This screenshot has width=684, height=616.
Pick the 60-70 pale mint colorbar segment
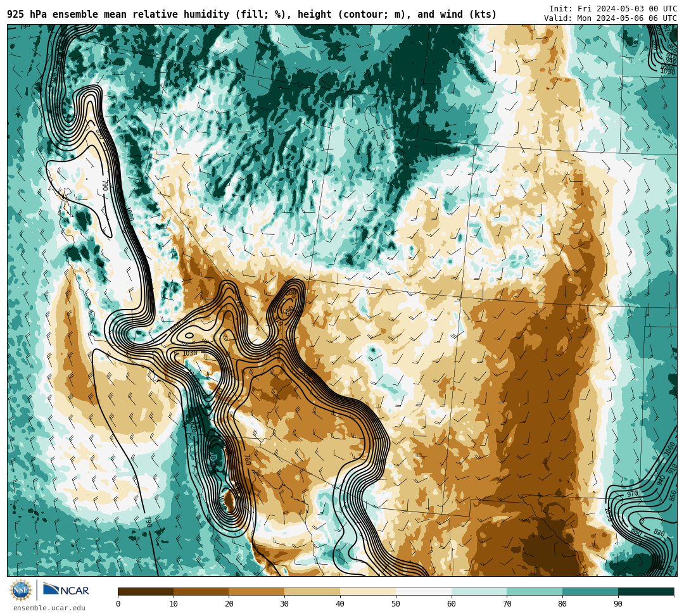(x=479, y=591)
